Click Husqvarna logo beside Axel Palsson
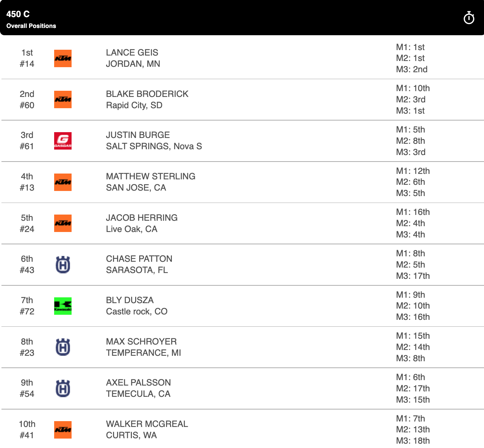This screenshot has height=448, width=484. tap(63, 388)
